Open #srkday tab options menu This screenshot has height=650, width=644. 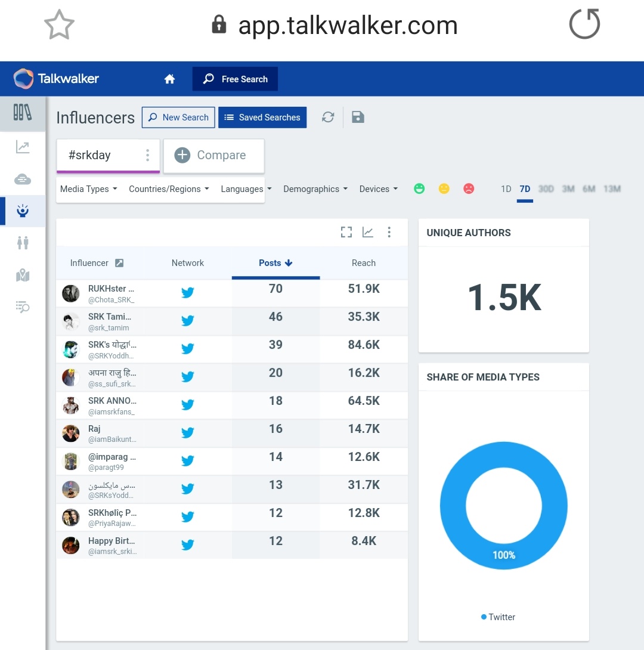tap(147, 155)
